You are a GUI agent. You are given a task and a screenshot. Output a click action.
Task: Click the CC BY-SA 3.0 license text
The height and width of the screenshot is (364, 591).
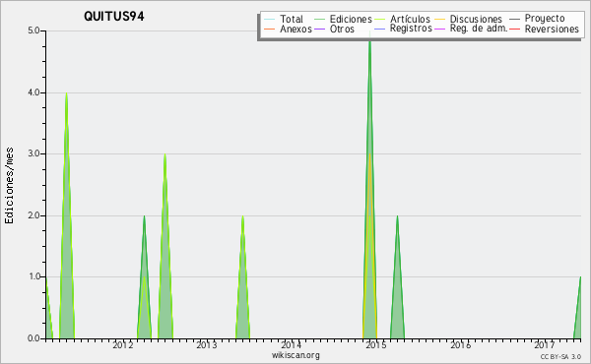point(560,356)
